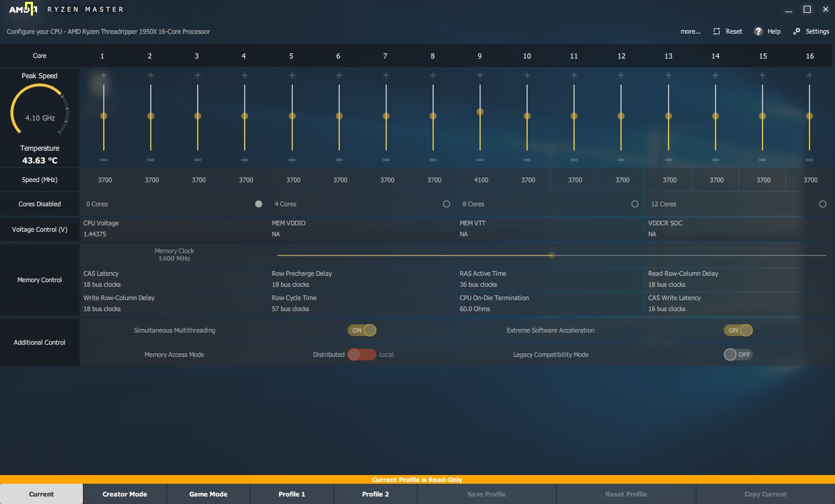This screenshot has width=835, height=504.
Task: Toggle Simultaneous Multithreading switch
Action: point(362,330)
